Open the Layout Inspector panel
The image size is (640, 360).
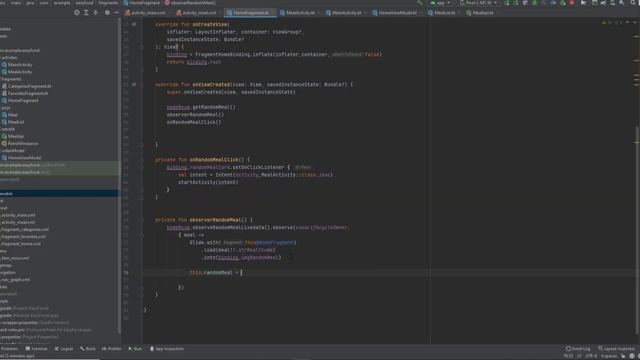tap(617, 349)
